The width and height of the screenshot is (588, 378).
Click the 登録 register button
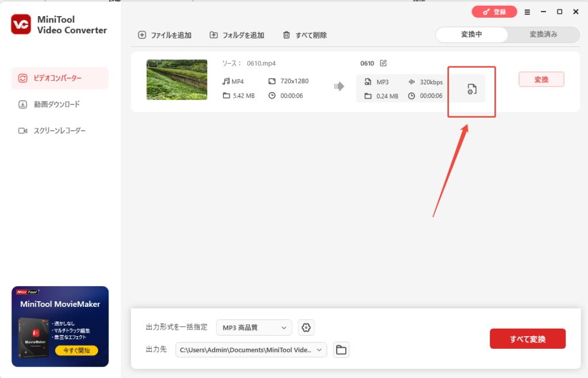494,11
